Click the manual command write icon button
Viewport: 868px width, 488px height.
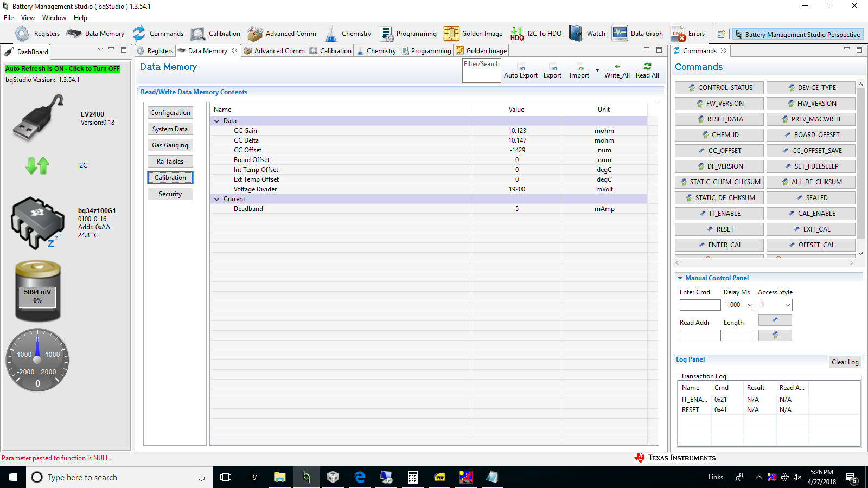(775, 320)
